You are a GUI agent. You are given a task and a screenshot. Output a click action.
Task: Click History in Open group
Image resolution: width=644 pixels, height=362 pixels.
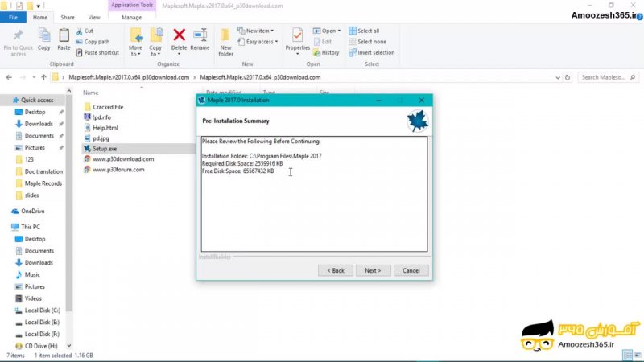pyautogui.click(x=326, y=52)
